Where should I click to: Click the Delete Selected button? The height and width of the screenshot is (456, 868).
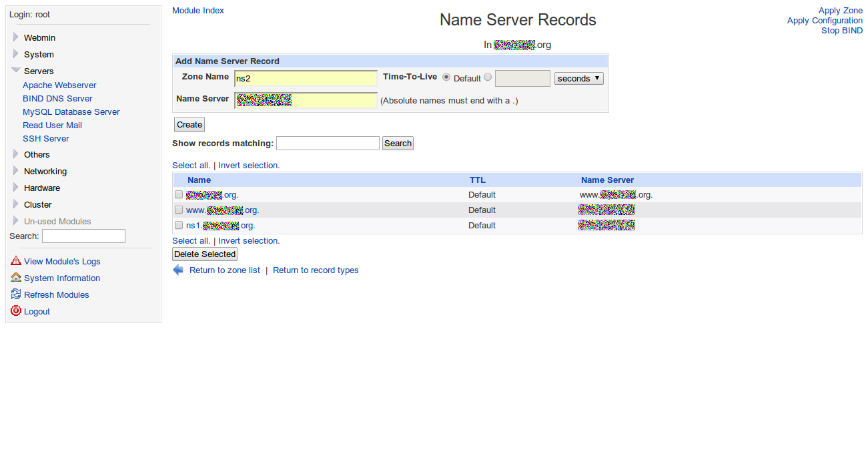pos(205,254)
